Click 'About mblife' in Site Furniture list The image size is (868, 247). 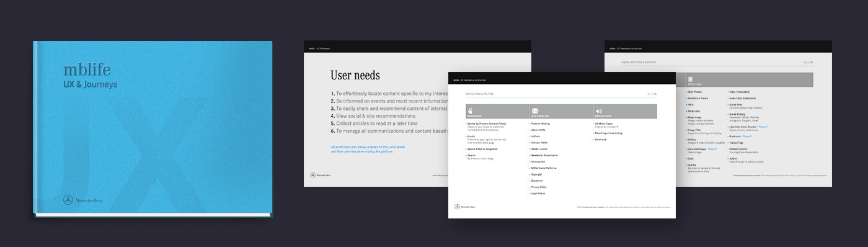pyautogui.click(x=538, y=130)
